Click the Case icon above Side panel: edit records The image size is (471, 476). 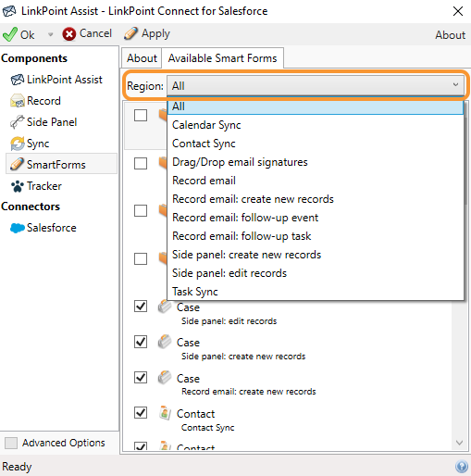click(165, 307)
